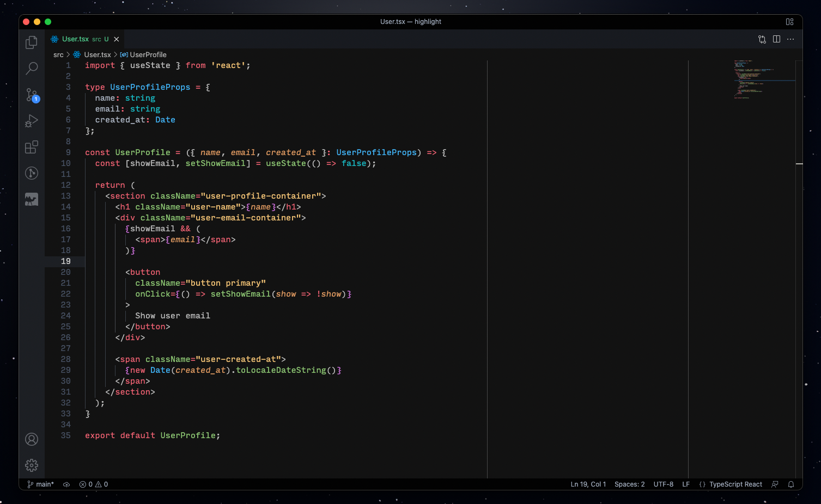Image resolution: width=821 pixels, height=504 pixels.
Task: Click the return keyword on line 12
Action: [x=110, y=185]
